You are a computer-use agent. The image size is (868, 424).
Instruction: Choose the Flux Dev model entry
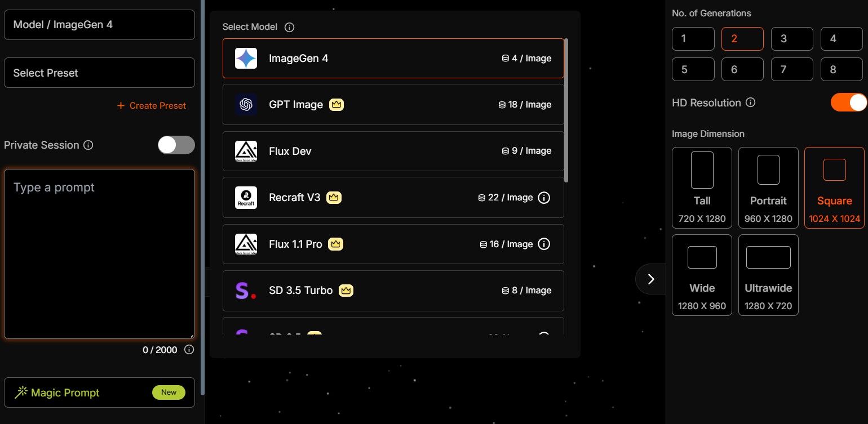pos(393,151)
